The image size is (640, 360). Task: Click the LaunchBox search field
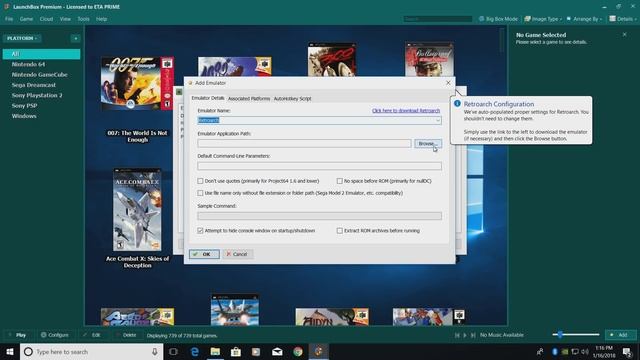[x=438, y=19]
